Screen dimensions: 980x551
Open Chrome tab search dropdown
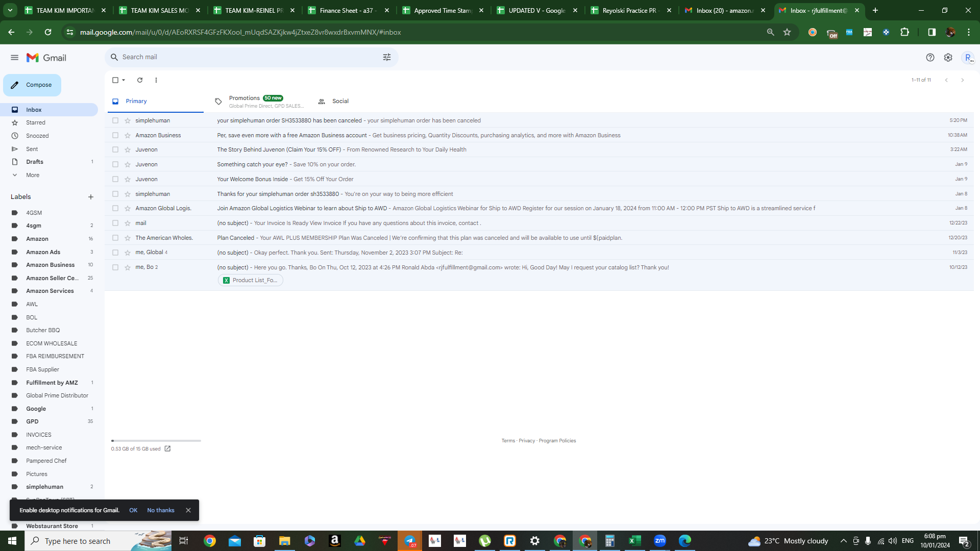pyautogui.click(x=10, y=10)
